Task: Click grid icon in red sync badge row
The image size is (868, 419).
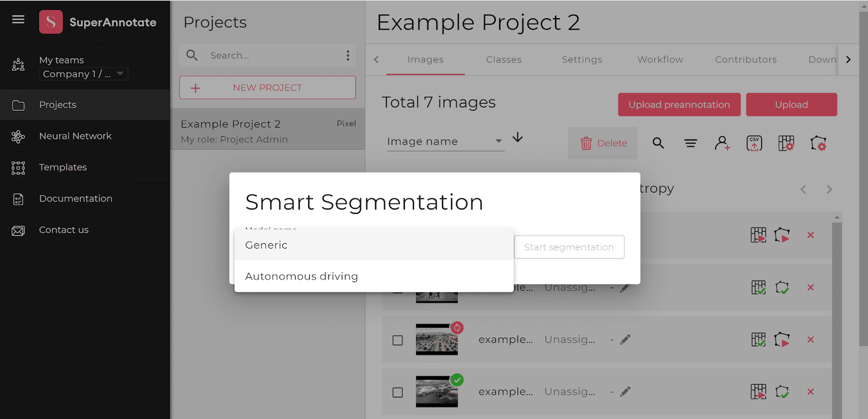Action: tap(758, 340)
